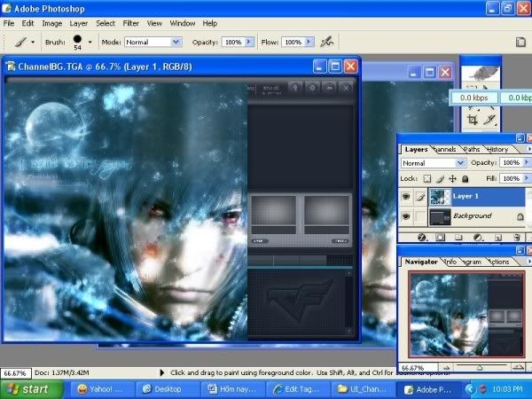Click the Navigator preview thumbnail

coord(467,315)
